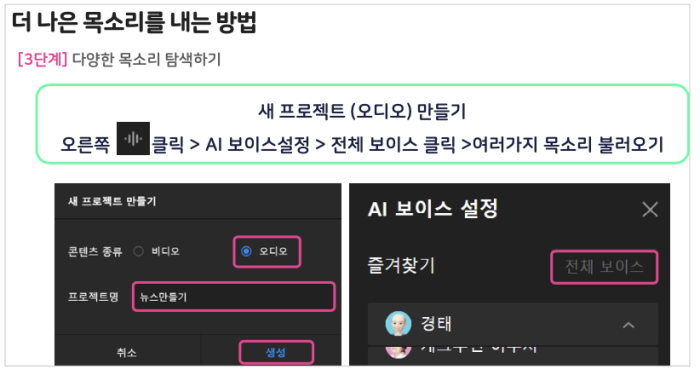Collapse the 경태 voice entry chevron
The width and height of the screenshot is (700, 375).
[628, 325]
